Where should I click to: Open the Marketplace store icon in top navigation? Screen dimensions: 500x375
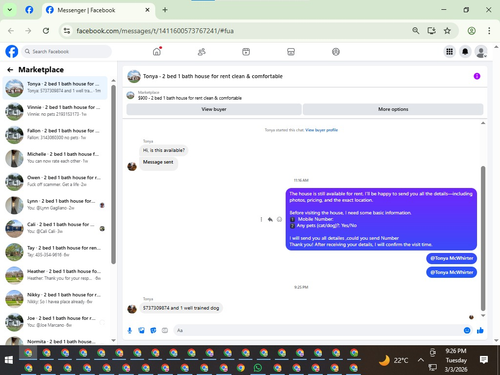click(x=291, y=52)
